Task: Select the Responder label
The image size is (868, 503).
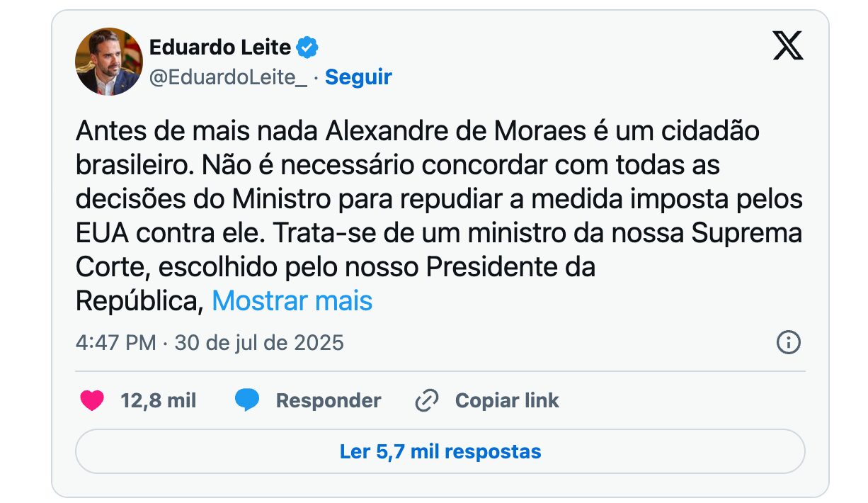Action: tap(329, 401)
